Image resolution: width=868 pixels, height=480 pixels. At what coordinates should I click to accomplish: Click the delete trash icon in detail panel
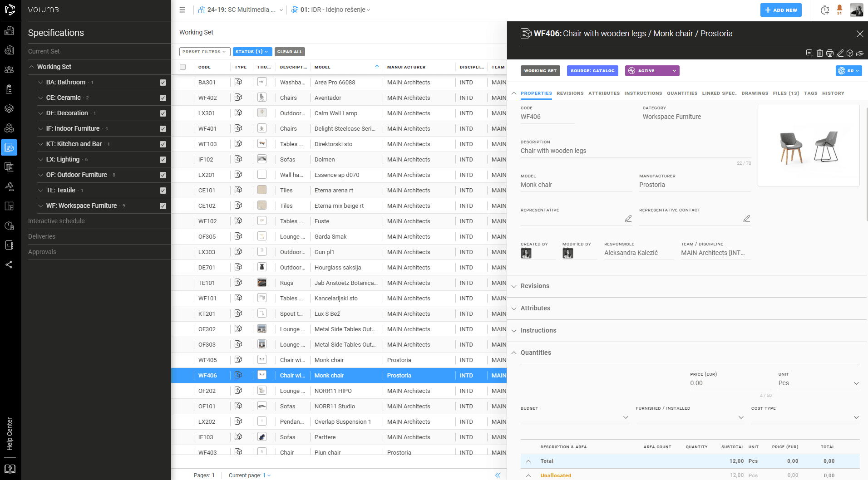coord(819,53)
